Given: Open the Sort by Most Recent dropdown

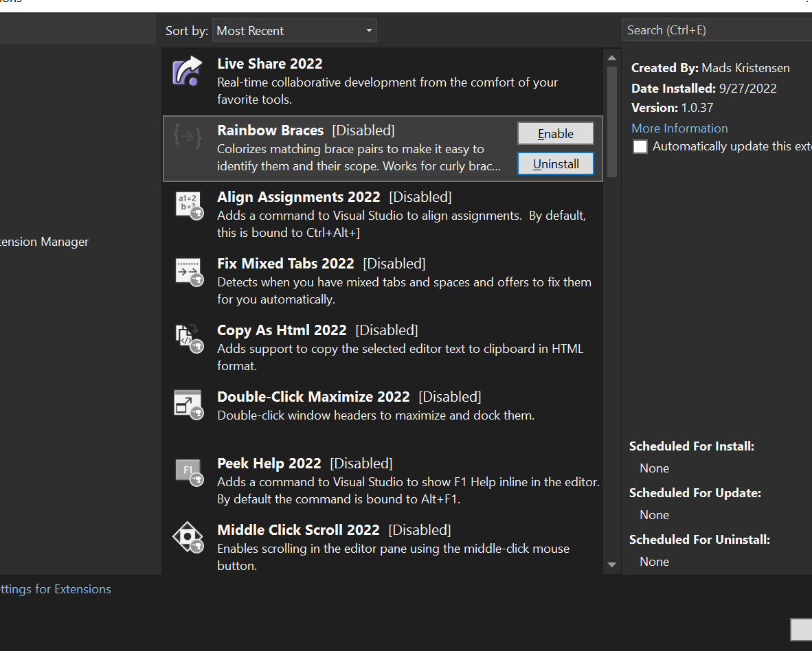Looking at the screenshot, I should (x=294, y=30).
